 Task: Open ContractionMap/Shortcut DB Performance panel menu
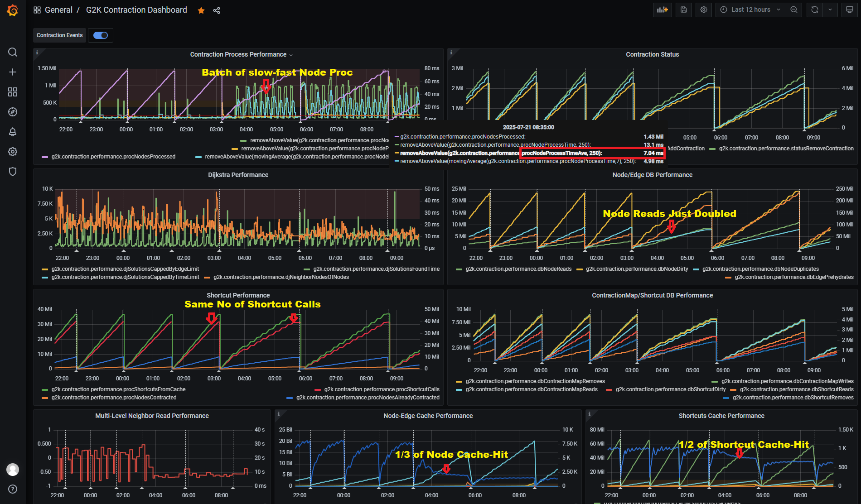(x=652, y=295)
